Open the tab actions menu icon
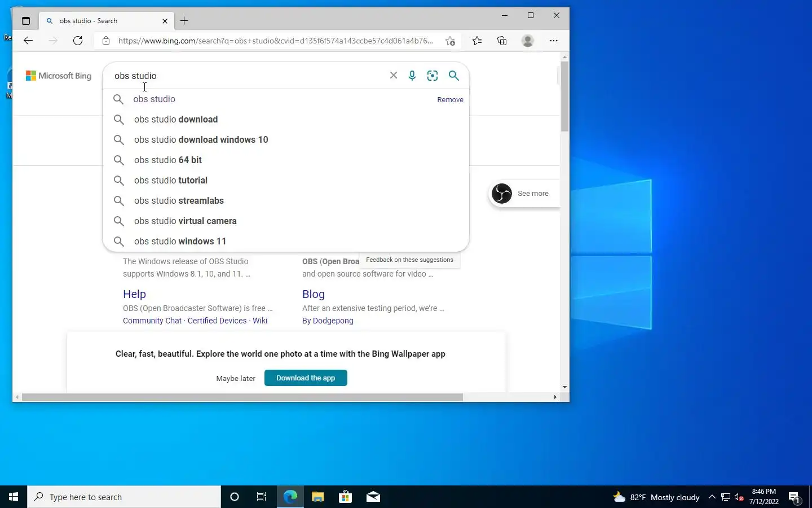 coord(26,21)
